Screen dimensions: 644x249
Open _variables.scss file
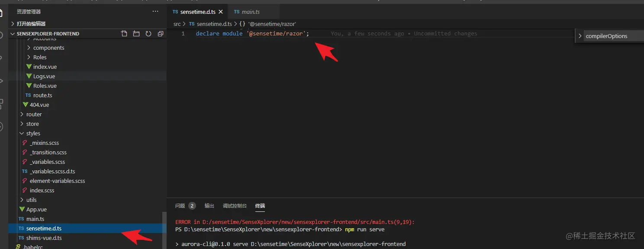tap(87, 162)
